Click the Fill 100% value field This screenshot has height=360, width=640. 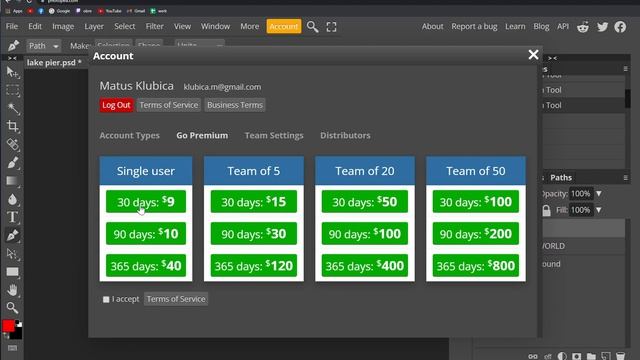[x=580, y=210]
